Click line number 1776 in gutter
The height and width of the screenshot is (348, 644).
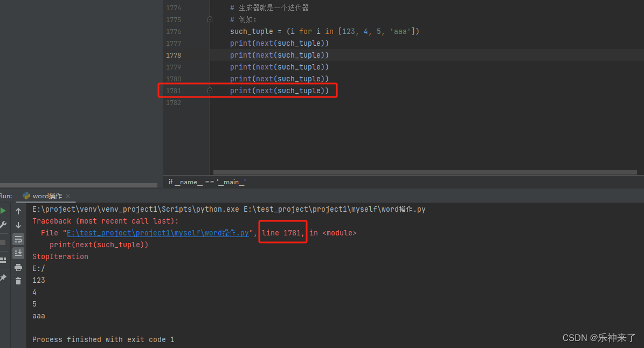(x=174, y=32)
